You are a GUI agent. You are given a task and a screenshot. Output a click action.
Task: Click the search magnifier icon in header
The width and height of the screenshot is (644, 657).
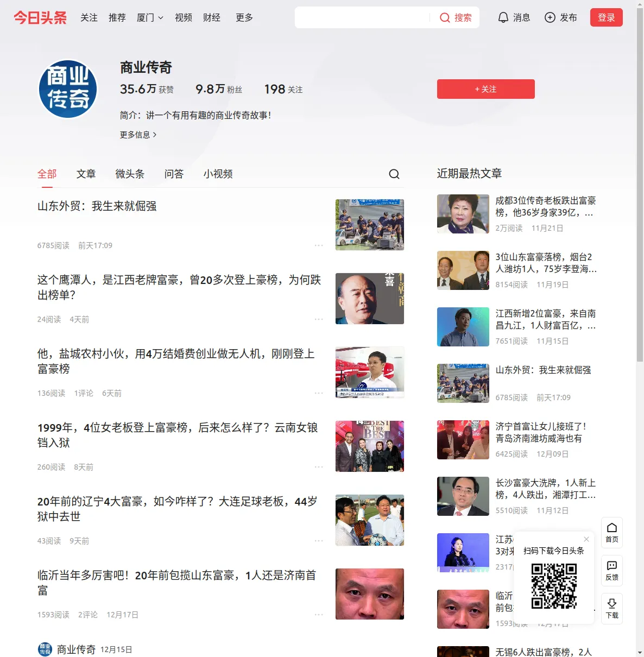[x=445, y=18]
